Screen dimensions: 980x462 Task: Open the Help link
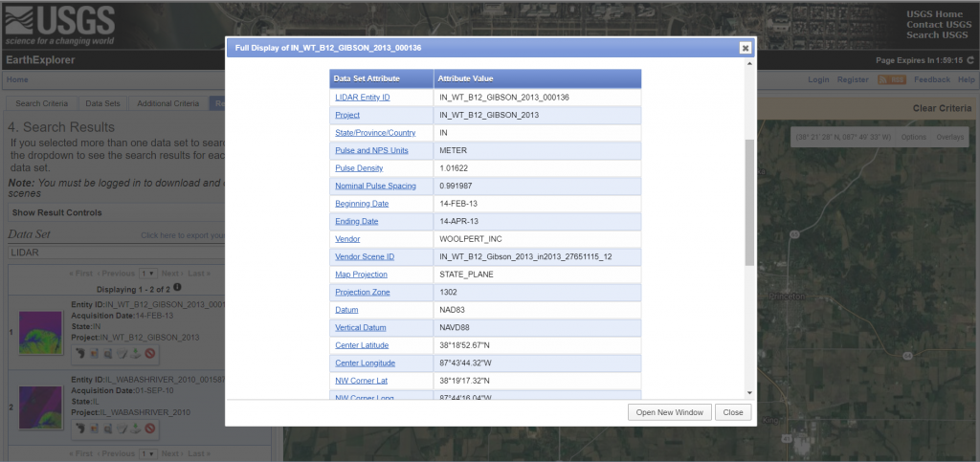click(x=967, y=80)
